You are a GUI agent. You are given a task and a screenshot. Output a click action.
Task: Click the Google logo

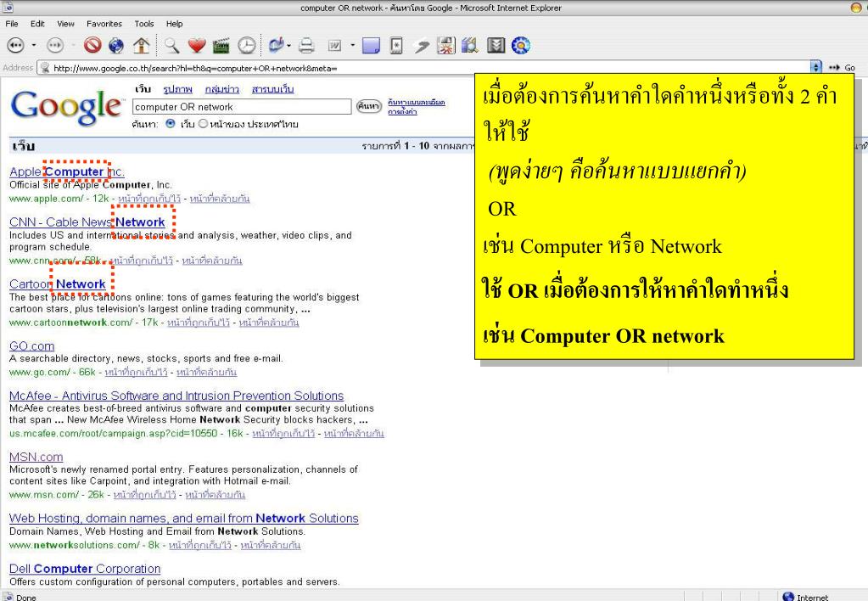pos(67,106)
